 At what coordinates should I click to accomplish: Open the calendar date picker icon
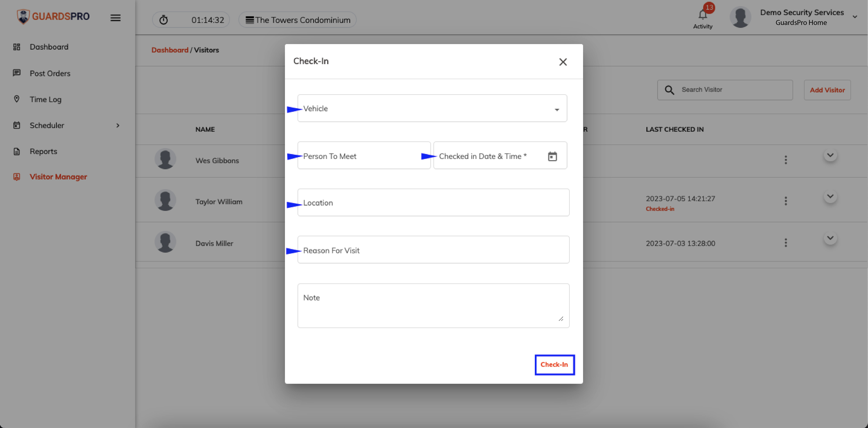pyautogui.click(x=552, y=156)
